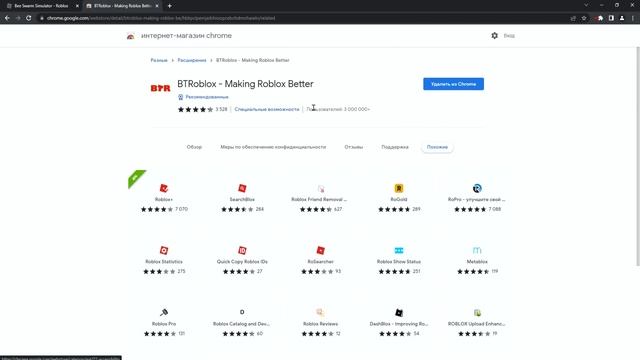
Task: Open Chrome Web Store settings gear
Action: (x=494, y=36)
